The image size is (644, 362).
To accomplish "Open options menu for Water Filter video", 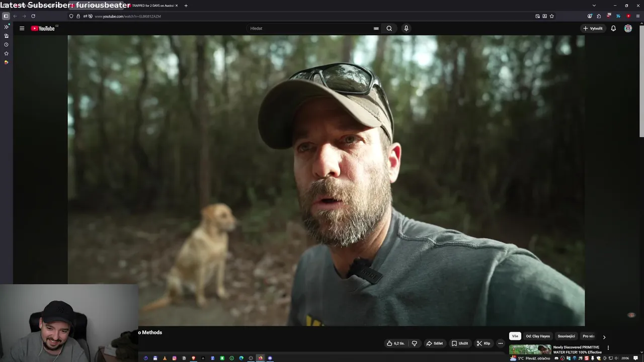I will 608,348.
